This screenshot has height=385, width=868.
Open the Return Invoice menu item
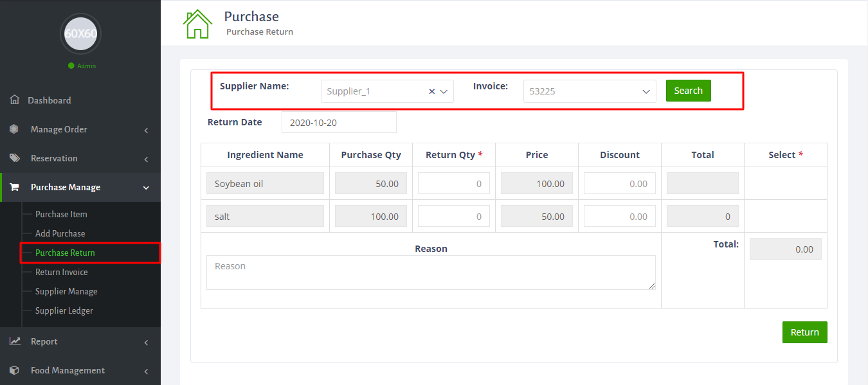pyautogui.click(x=61, y=272)
